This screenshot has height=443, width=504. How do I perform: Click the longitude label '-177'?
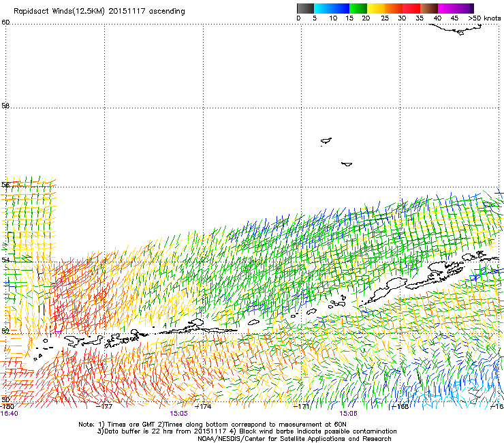(x=104, y=406)
